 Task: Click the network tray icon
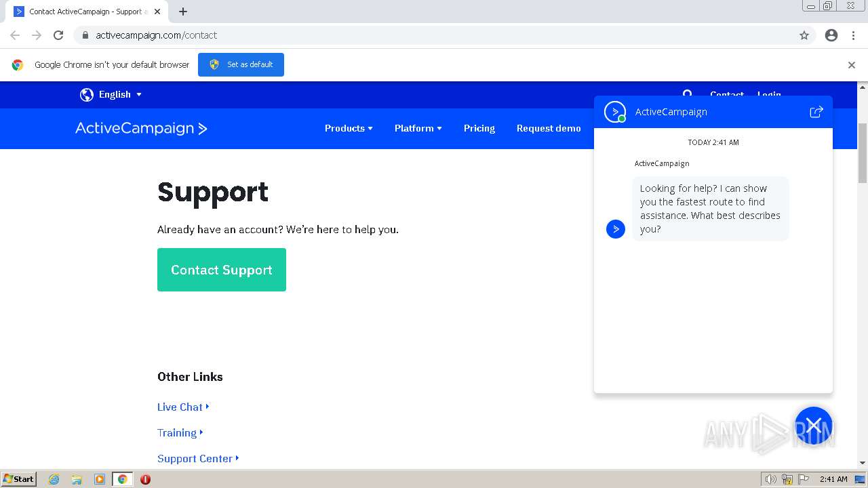point(787,479)
